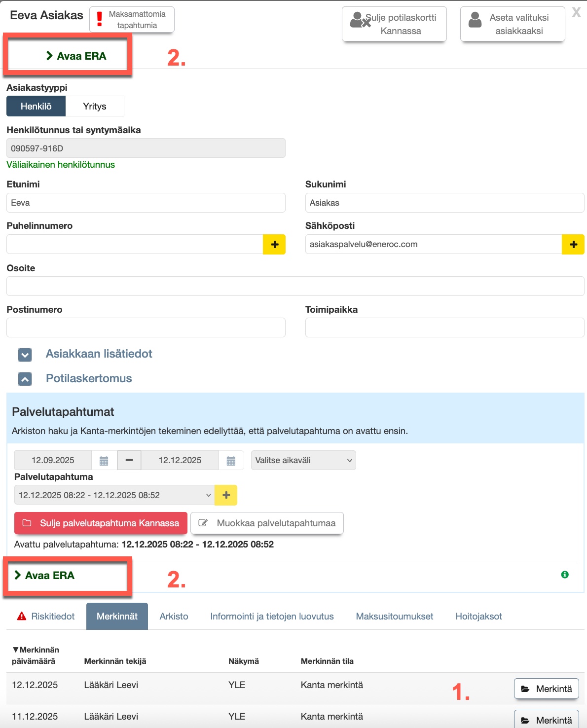The width and height of the screenshot is (587, 728).
Task: Sort by Merkinnän päivämäärä column
Action: pyautogui.click(x=35, y=655)
